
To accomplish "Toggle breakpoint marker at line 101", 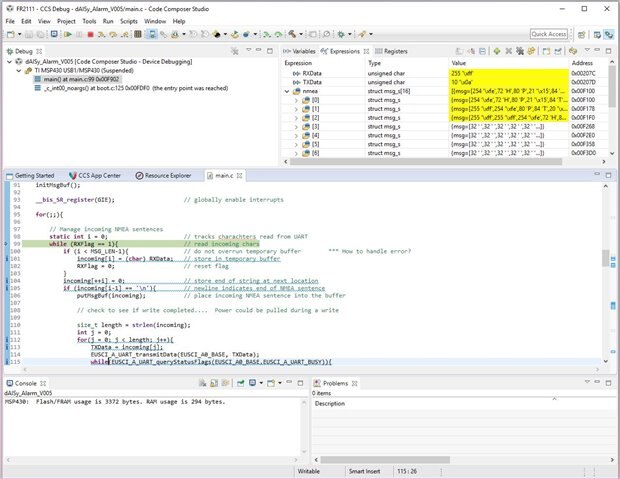I will [8, 258].
